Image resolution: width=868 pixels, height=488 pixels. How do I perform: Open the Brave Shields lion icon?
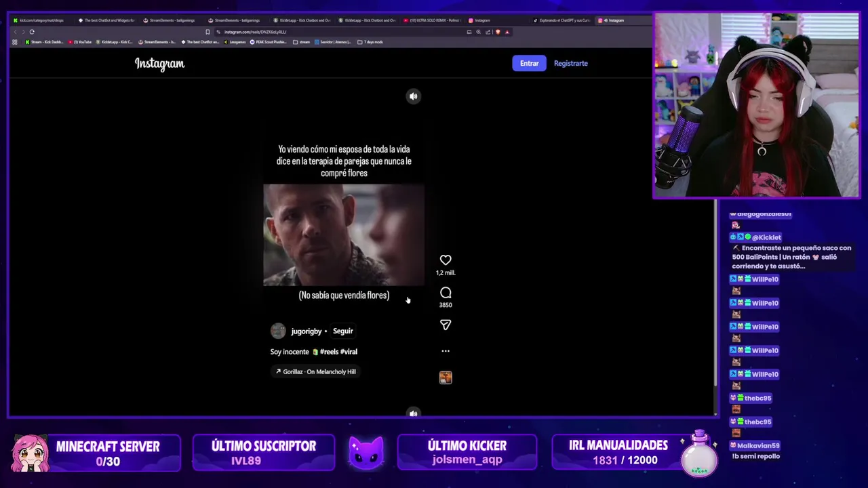(x=498, y=32)
